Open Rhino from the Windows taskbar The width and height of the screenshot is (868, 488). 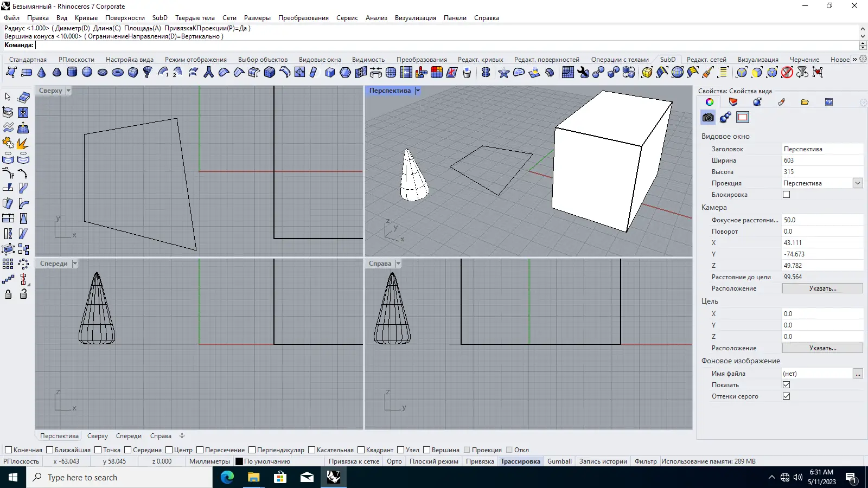pos(333,477)
